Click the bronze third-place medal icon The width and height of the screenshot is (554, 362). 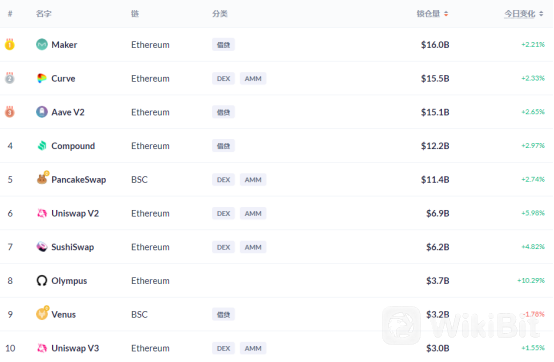pyautogui.click(x=10, y=112)
